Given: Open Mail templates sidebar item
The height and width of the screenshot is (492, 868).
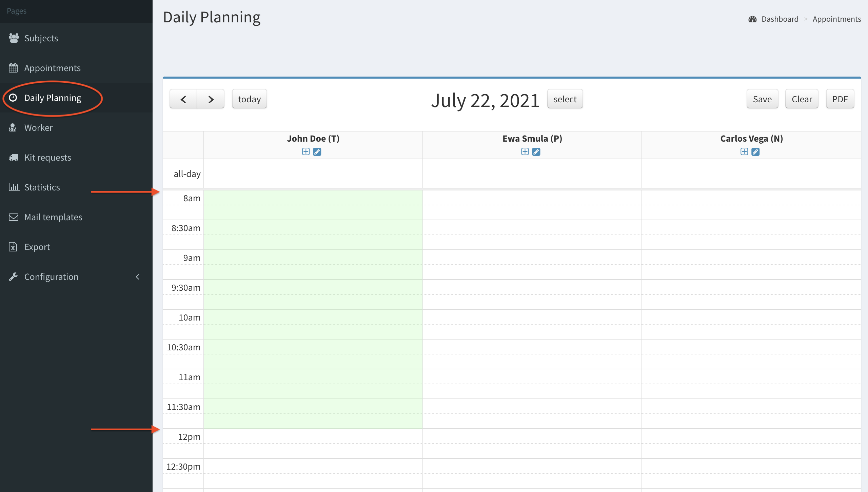Looking at the screenshot, I should (x=53, y=217).
